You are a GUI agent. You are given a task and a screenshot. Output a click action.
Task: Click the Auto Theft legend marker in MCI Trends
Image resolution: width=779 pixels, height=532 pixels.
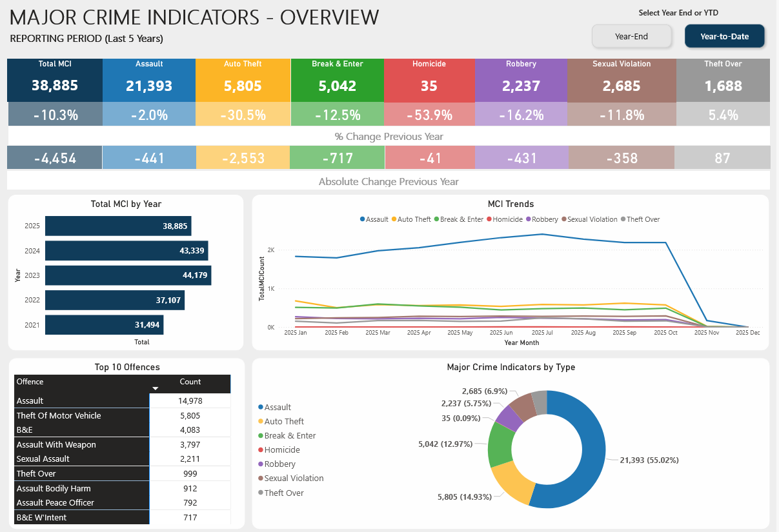394,220
